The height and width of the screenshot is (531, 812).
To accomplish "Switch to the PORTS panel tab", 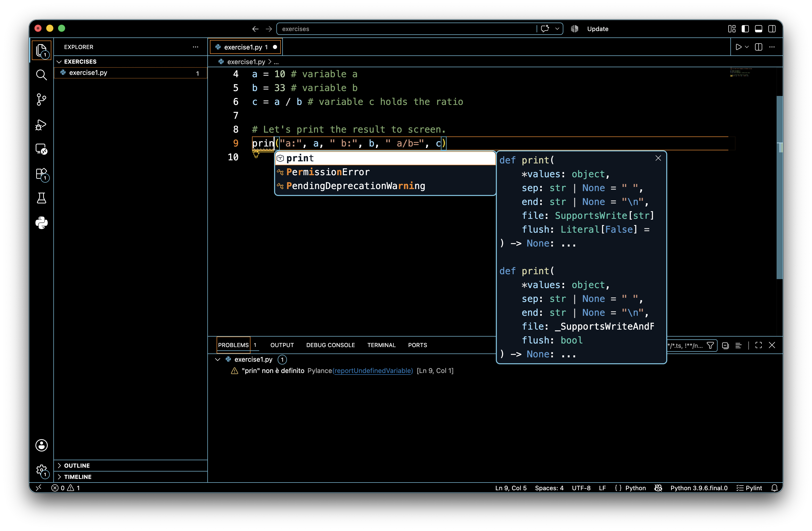I will click(x=417, y=345).
